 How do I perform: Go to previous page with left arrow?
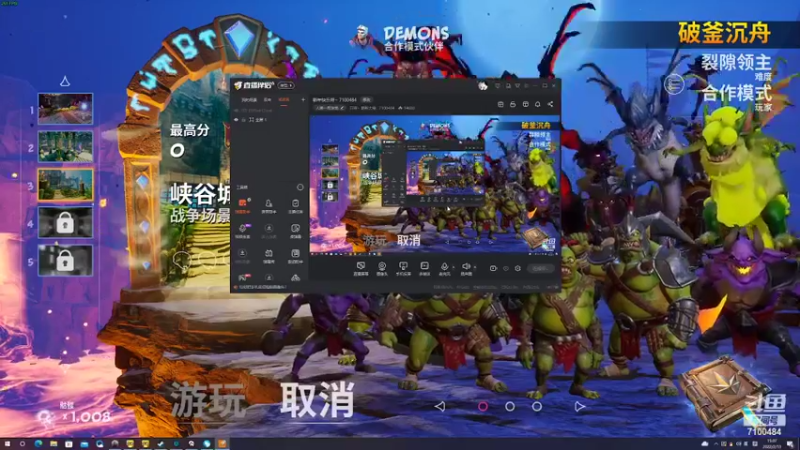(x=440, y=406)
